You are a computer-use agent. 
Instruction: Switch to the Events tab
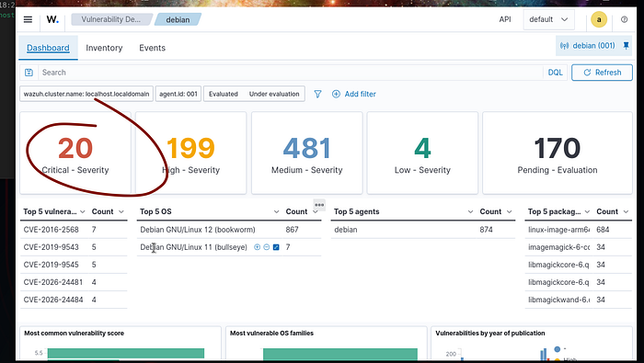(152, 48)
